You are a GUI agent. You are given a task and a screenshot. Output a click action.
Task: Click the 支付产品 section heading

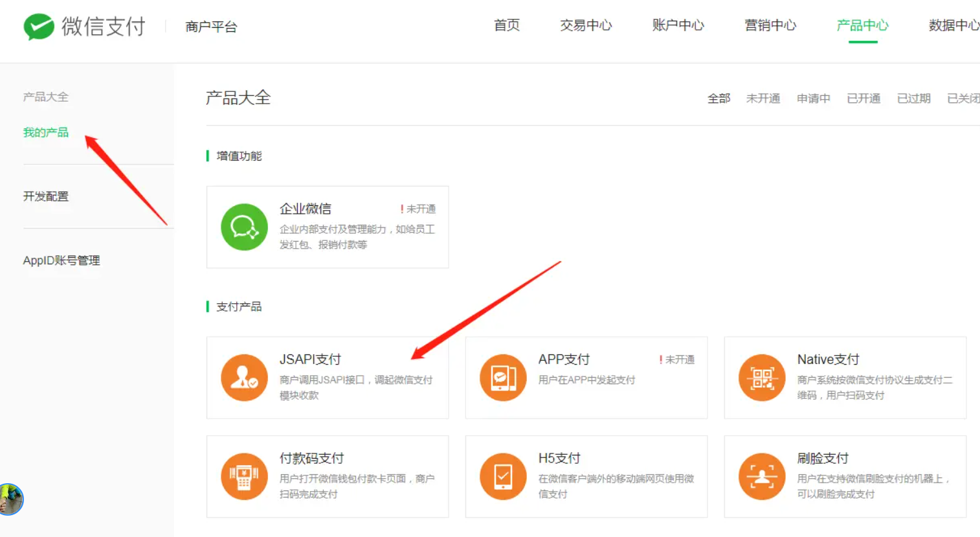click(x=239, y=306)
